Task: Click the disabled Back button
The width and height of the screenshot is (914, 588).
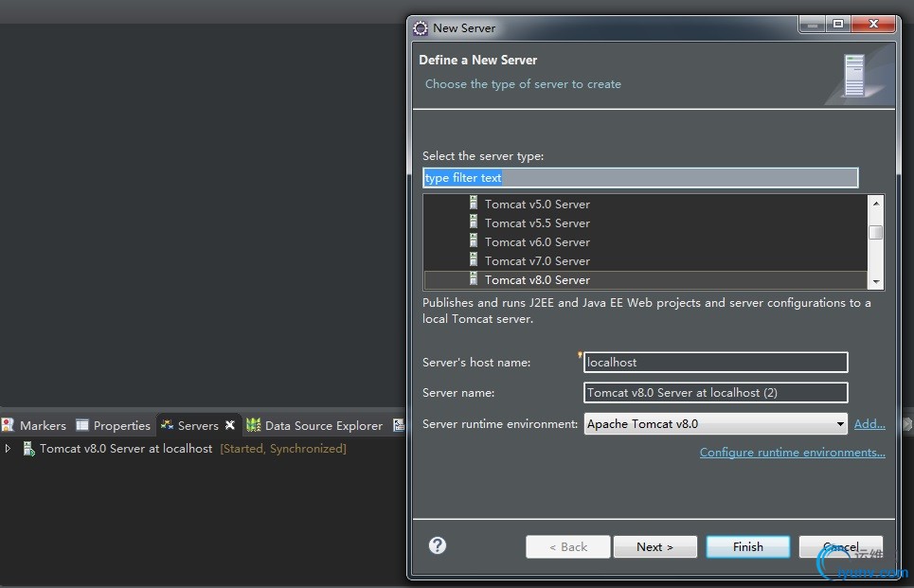Action: click(x=568, y=546)
